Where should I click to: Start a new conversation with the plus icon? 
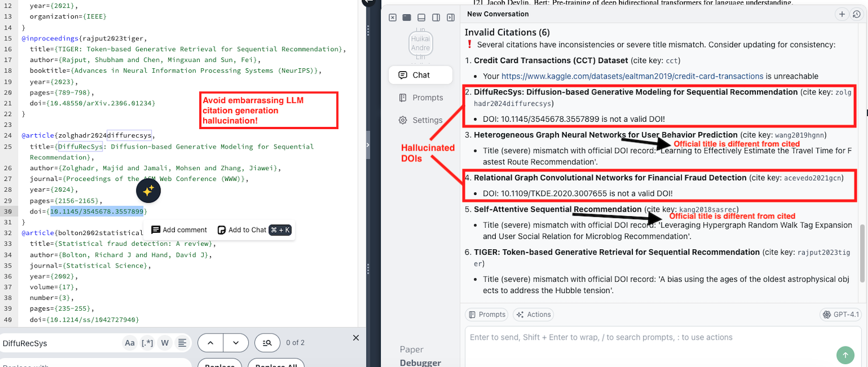842,14
